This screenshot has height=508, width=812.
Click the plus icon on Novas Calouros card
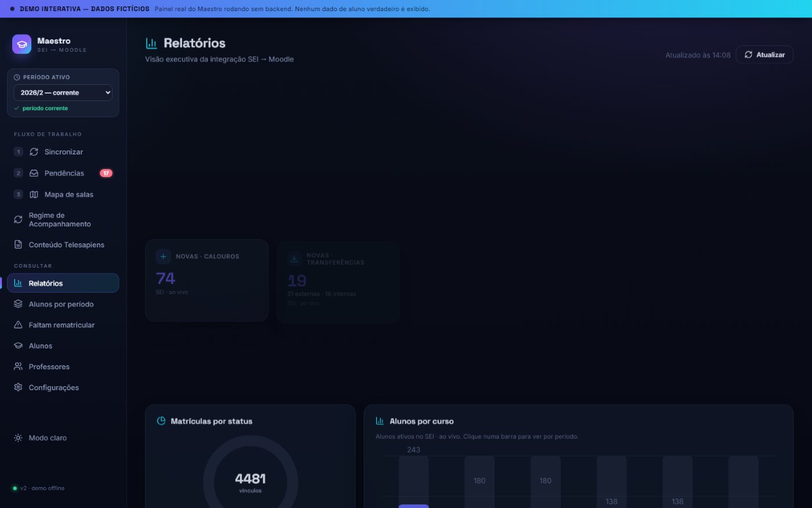coord(163,256)
